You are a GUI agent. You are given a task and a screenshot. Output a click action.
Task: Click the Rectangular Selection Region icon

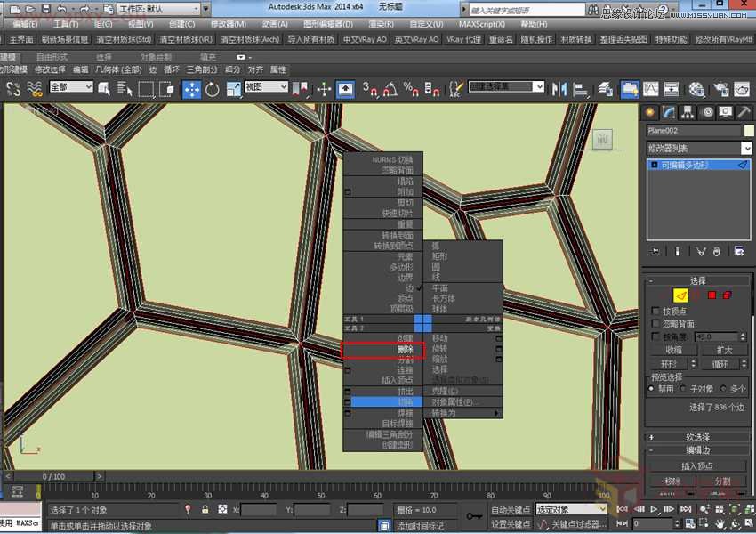point(146,89)
